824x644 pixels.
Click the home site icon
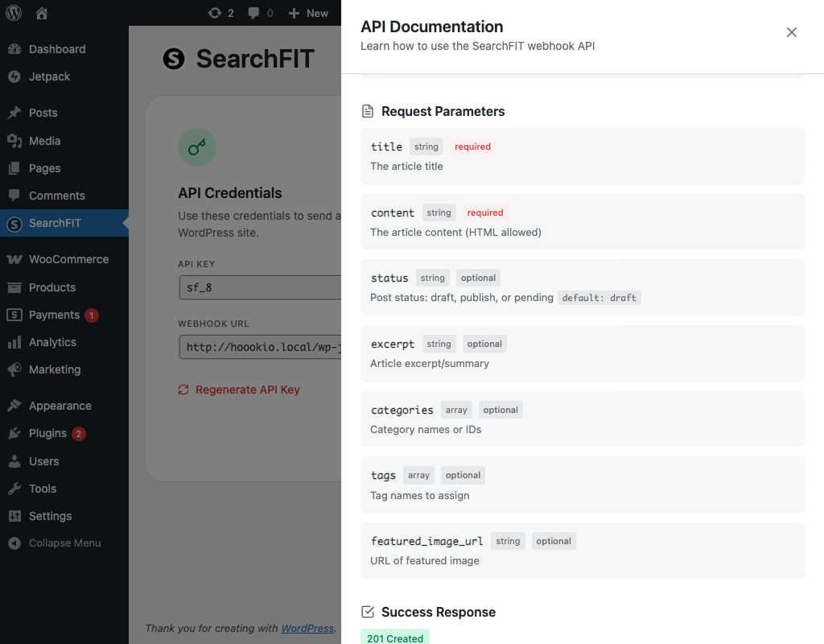(x=42, y=13)
